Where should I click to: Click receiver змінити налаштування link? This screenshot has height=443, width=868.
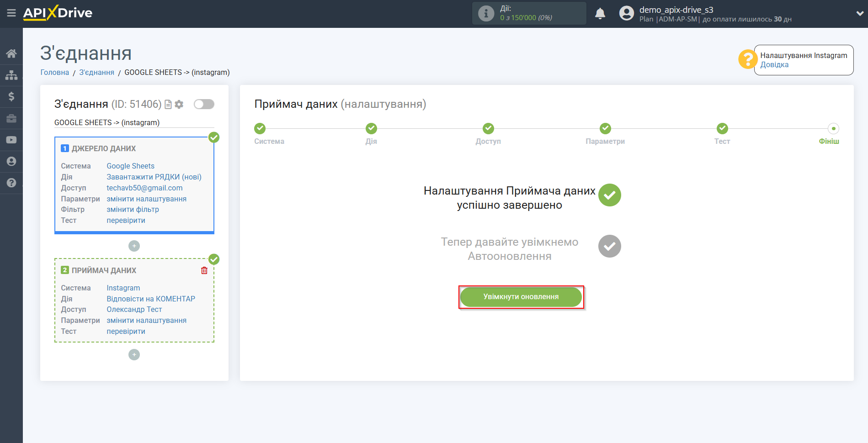[x=146, y=321]
